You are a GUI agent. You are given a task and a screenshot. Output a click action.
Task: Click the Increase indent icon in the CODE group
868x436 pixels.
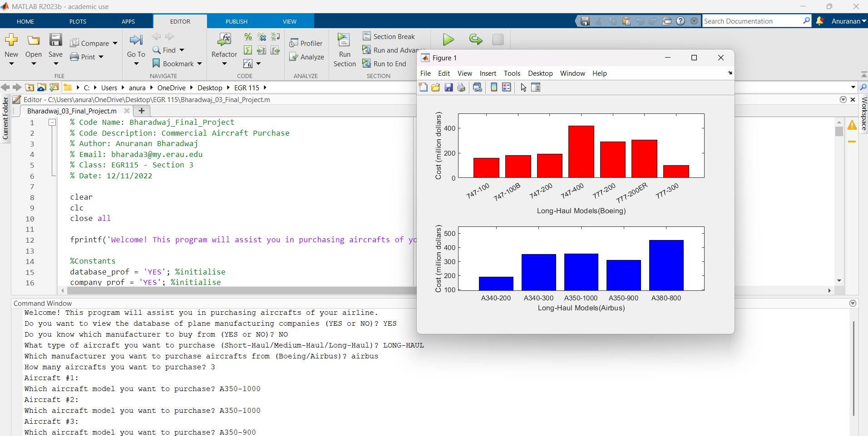click(x=261, y=50)
